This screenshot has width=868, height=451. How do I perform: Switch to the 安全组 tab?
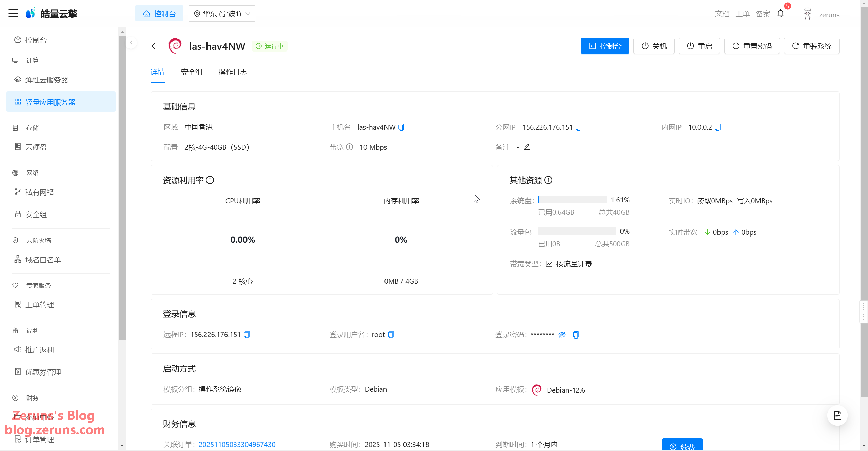point(192,72)
